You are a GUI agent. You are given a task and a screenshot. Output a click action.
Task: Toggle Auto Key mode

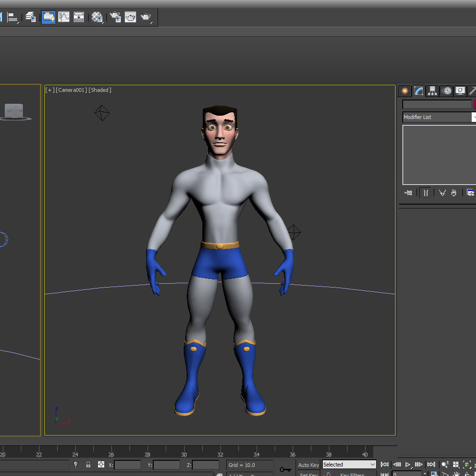[x=308, y=465]
